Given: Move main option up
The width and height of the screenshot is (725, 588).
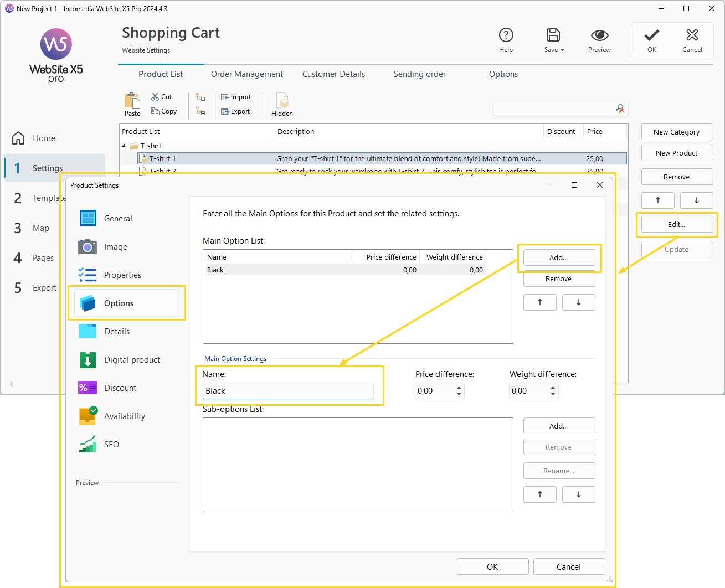Looking at the screenshot, I should tap(540, 302).
